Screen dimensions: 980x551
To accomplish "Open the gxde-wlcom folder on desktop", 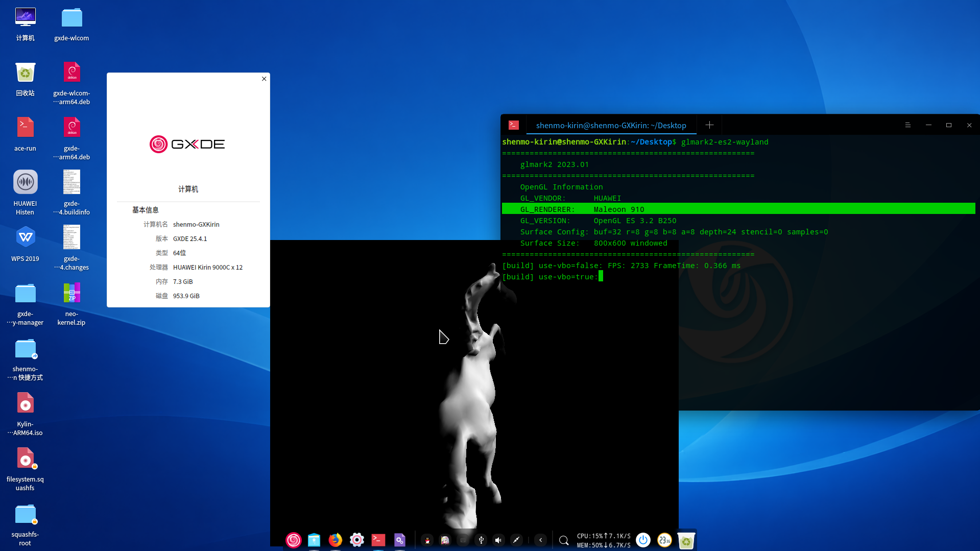I will 71,24.
